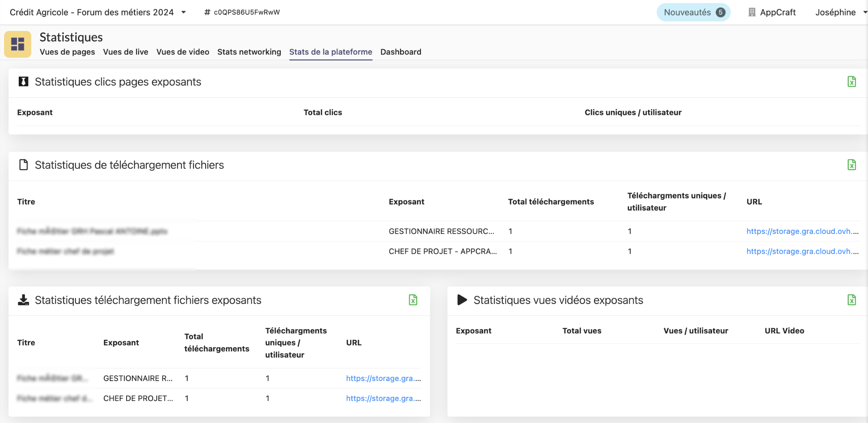Click the hashtag event ID icon
Image resolution: width=868 pixels, height=423 pixels.
tap(207, 12)
